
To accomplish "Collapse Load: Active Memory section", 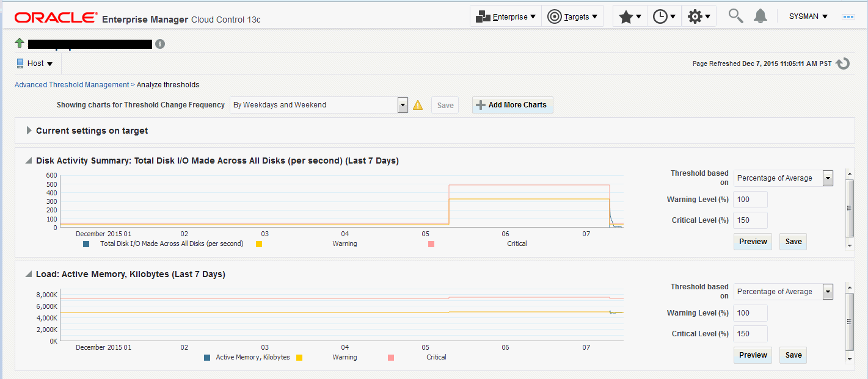I will pos(29,275).
